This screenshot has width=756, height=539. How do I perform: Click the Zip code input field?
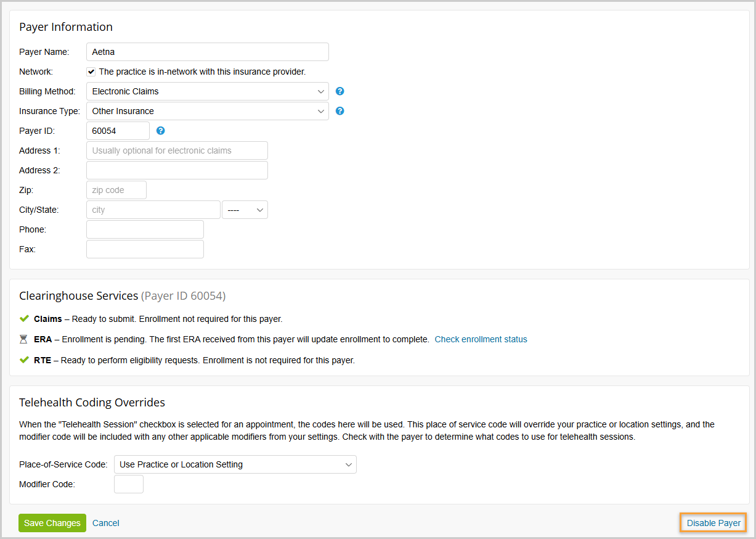(x=116, y=190)
